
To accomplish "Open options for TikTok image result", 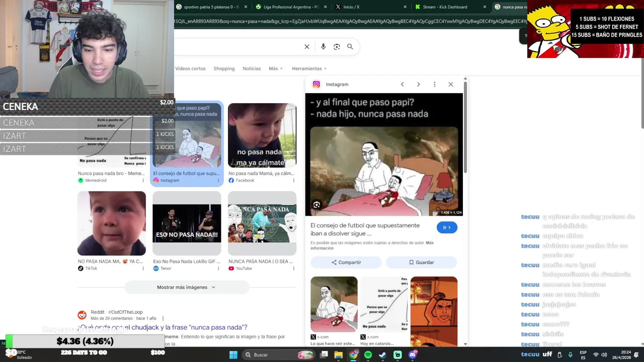I will click(x=143, y=268).
